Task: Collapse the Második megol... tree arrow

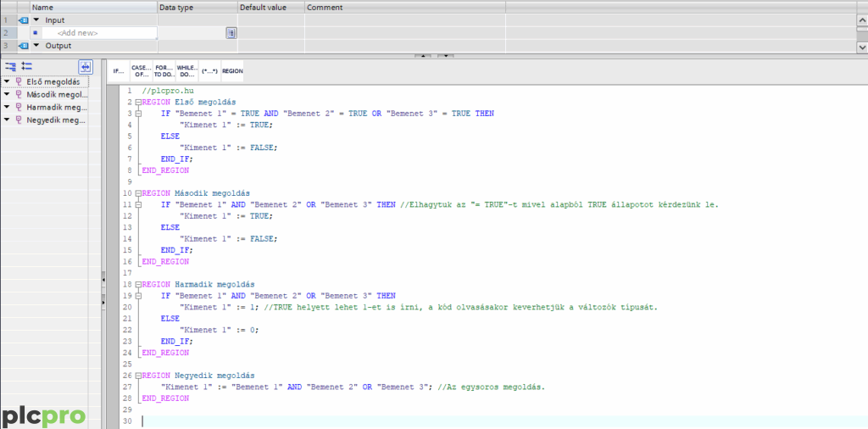Action: [7, 95]
